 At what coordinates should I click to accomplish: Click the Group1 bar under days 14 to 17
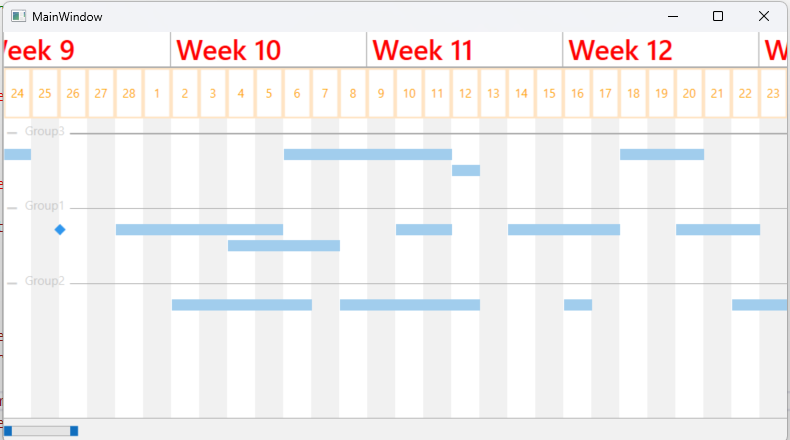563,230
